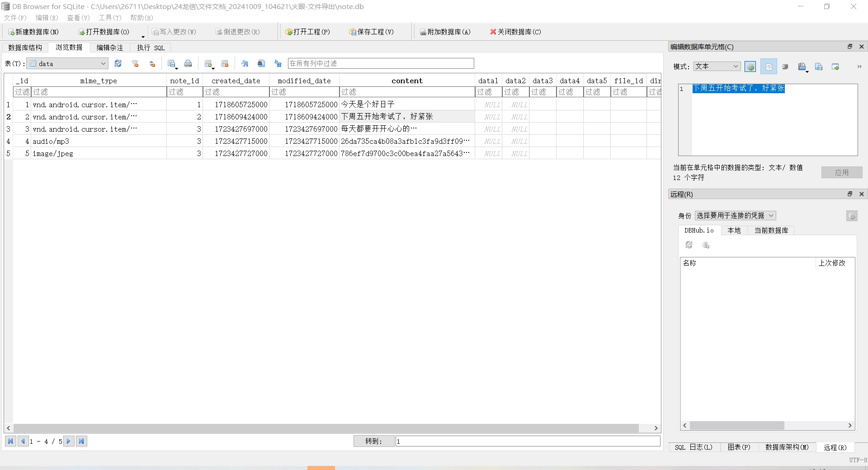Print the current table data
This screenshot has width=868, height=470.
(188, 63)
